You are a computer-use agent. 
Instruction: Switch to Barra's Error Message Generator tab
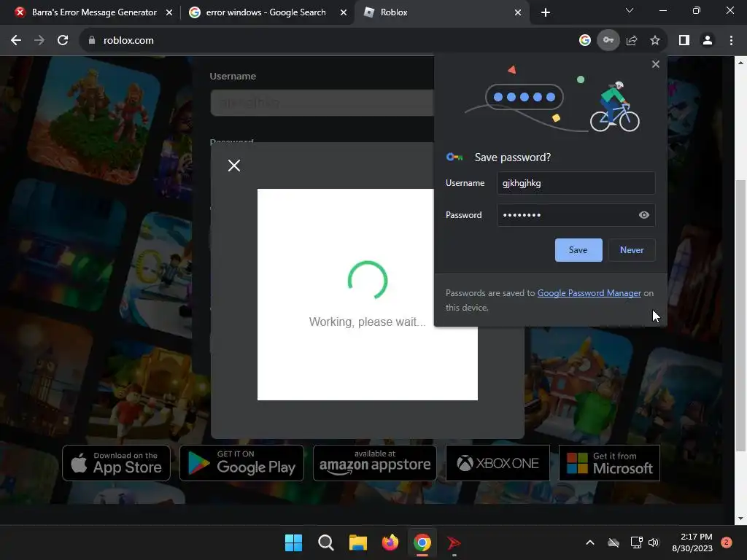tap(94, 12)
